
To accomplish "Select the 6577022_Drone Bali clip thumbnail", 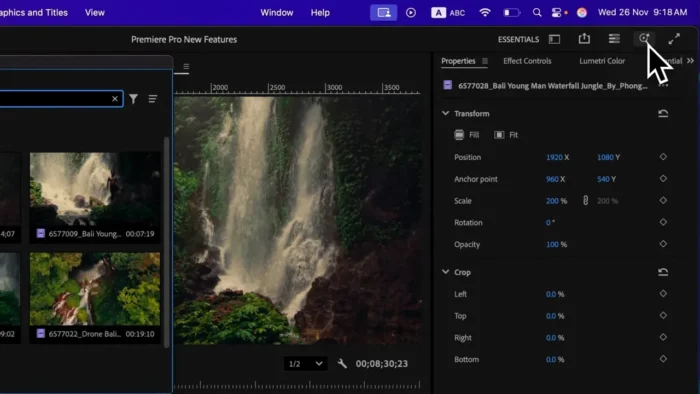I will click(x=95, y=289).
